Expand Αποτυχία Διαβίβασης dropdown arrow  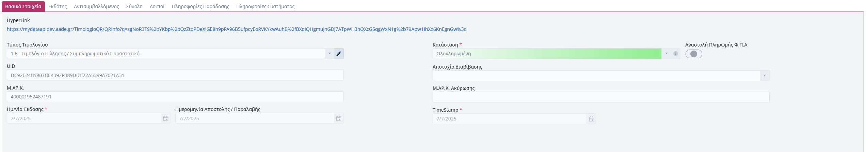(765, 76)
